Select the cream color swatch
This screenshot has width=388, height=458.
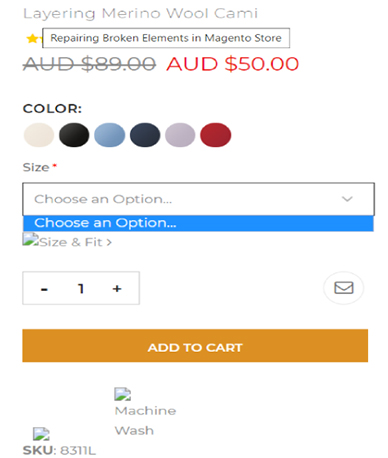click(39, 135)
